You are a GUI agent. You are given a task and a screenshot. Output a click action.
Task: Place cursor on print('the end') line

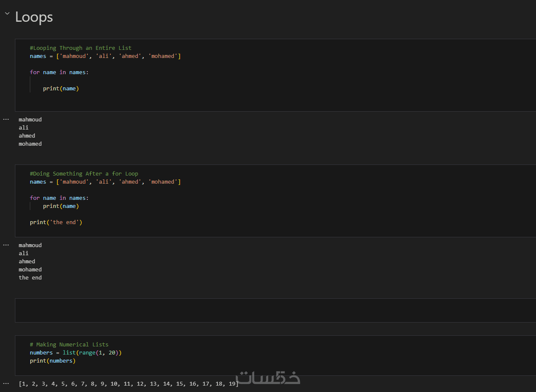(56, 222)
